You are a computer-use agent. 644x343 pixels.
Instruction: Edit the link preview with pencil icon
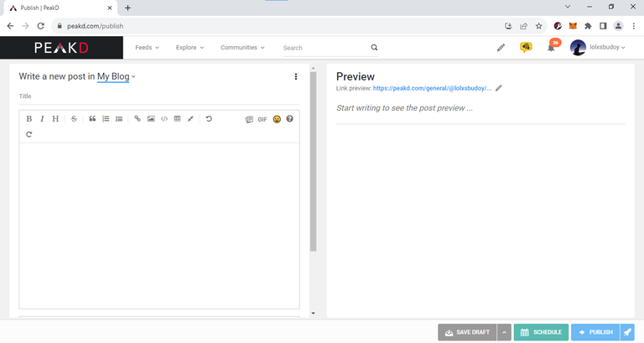coord(499,88)
